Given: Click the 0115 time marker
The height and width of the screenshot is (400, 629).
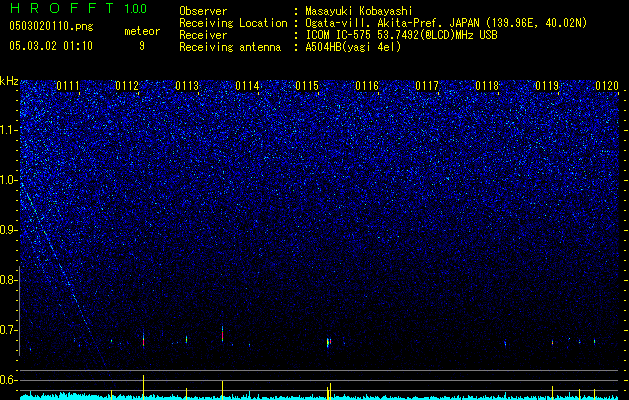Looking at the screenshot, I should 307,86.
